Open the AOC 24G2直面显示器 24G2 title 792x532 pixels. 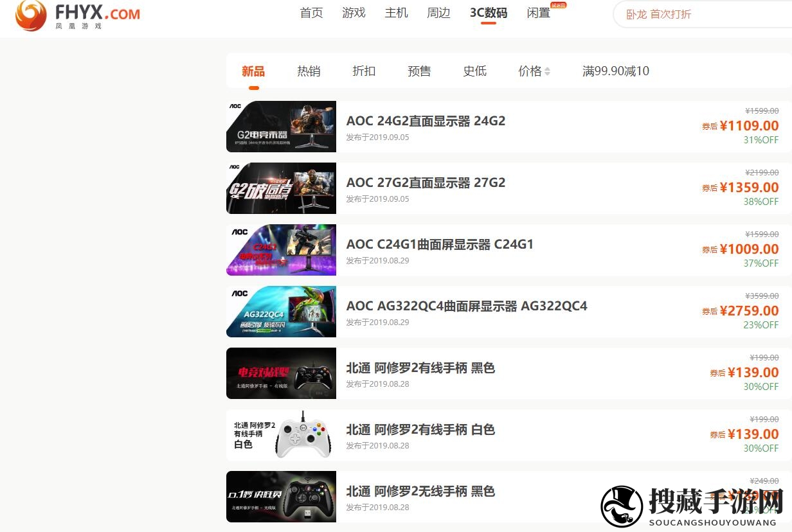coord(426,121)
